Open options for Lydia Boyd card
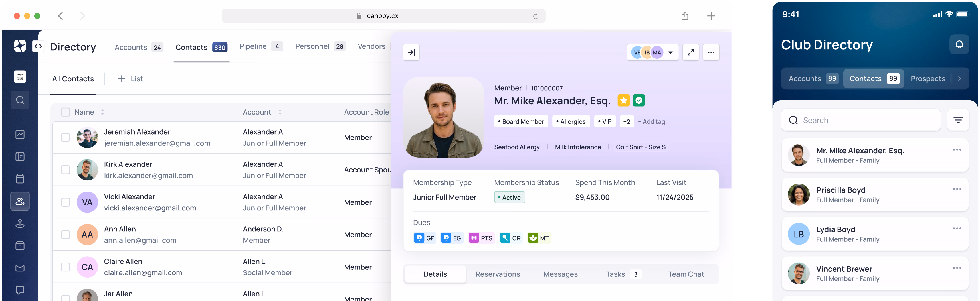 click(x=957, y=228)
